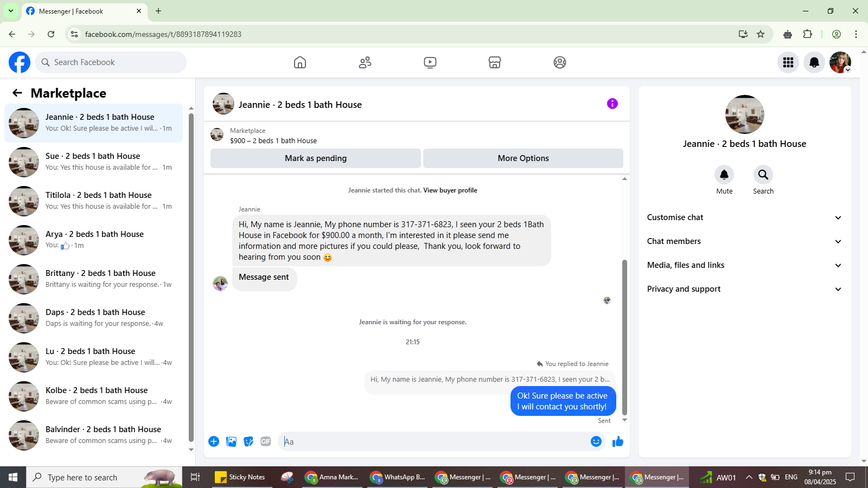The image size is (868, 488).
Task: Select the Jeannie conversation in list
Action: click(93, 123)
